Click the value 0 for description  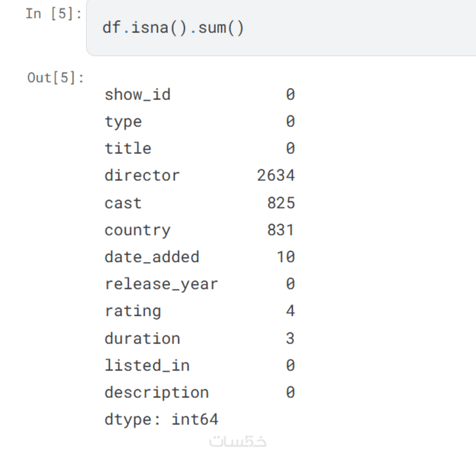click(290, 392)
